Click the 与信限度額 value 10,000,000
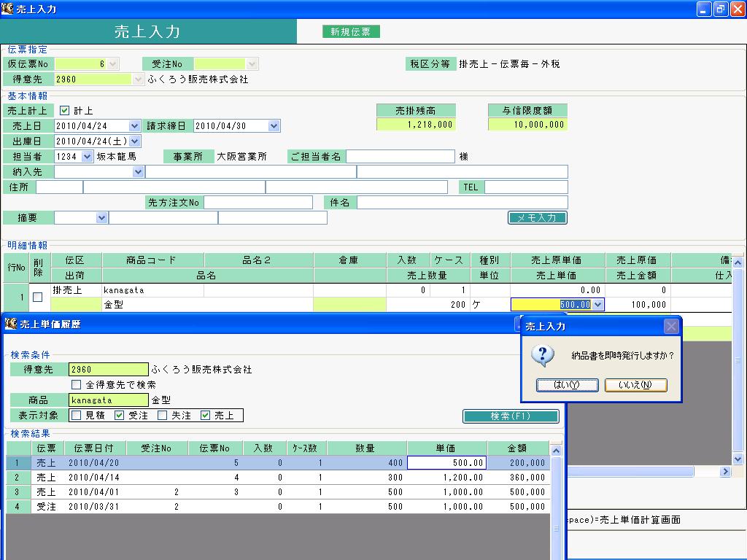This screenshot has width=747, height=560. [x=528, y=125]
